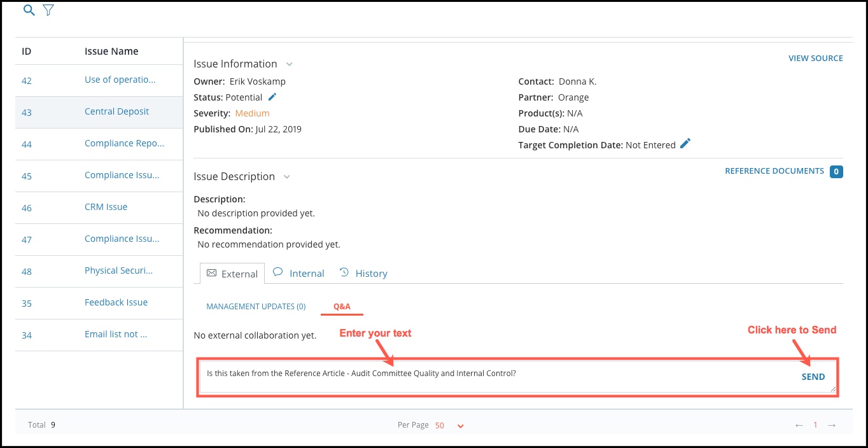Click issue ID 46
The image size is (868, 448).
tap(27, 208)
